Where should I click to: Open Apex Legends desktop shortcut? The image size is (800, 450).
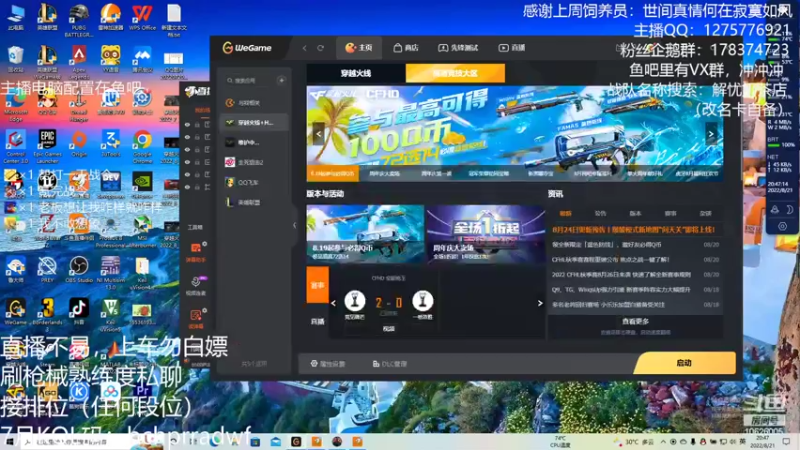[79, 61]
